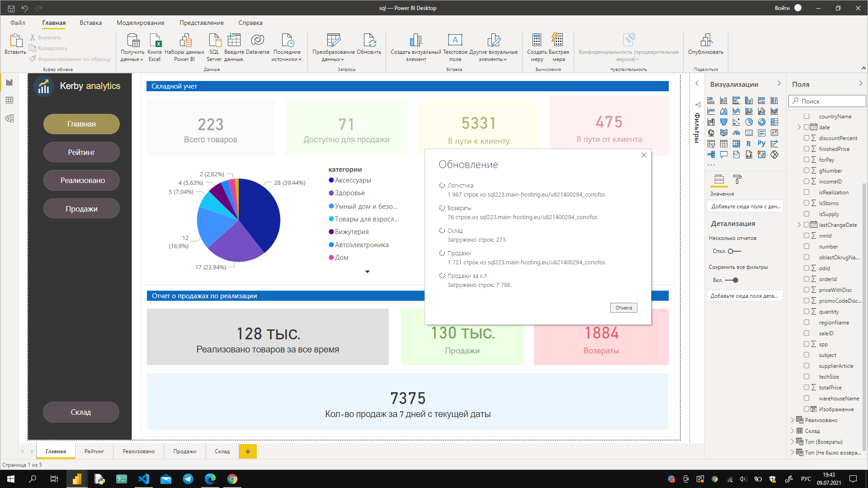Screen dimensions: 868x488
Task: Open the 'Получить данные' dropdown
Action: [x=132, y=55]
